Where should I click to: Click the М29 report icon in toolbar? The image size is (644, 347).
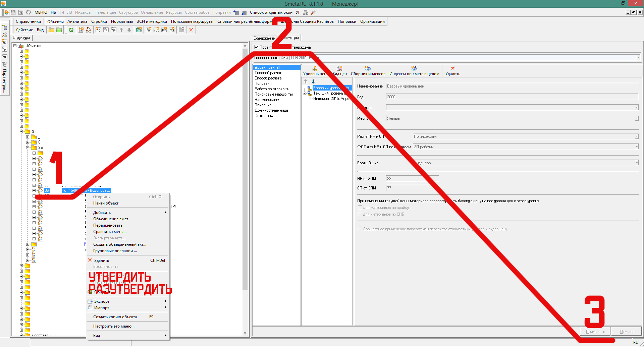pos(156,30)
